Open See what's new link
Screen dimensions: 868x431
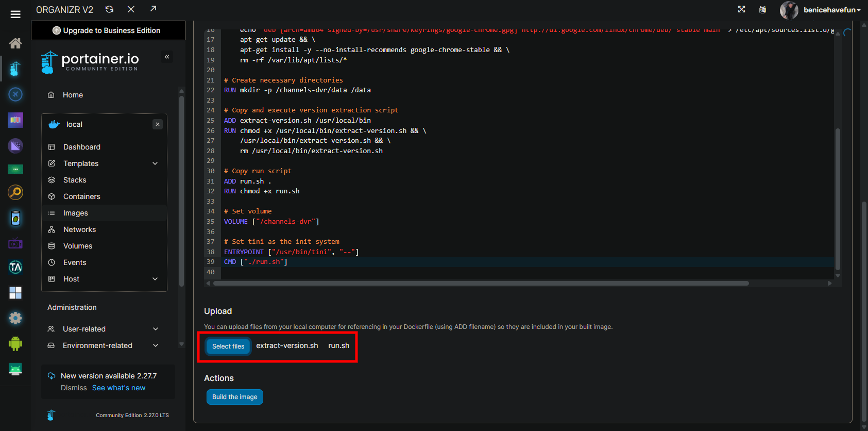tap(118, 388)
